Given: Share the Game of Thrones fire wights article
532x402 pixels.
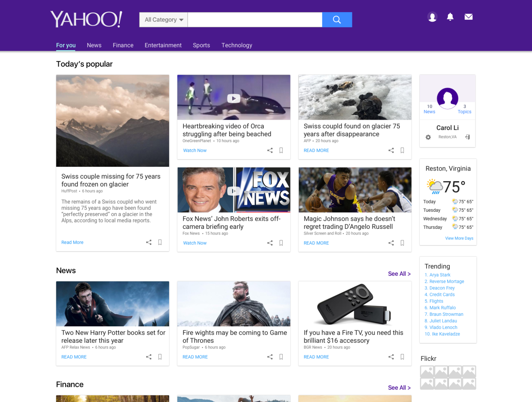Looking at the screenshot, I should point(270,357).
